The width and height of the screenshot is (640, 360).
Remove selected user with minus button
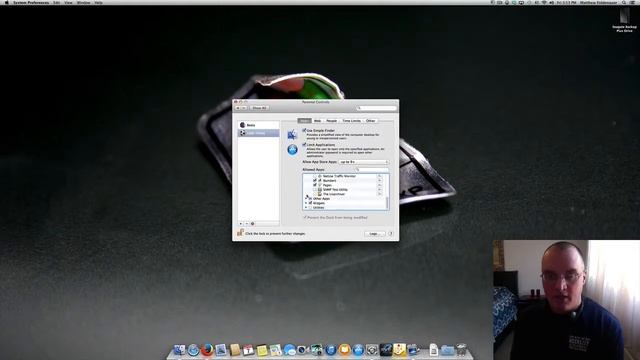click(247, 224)
